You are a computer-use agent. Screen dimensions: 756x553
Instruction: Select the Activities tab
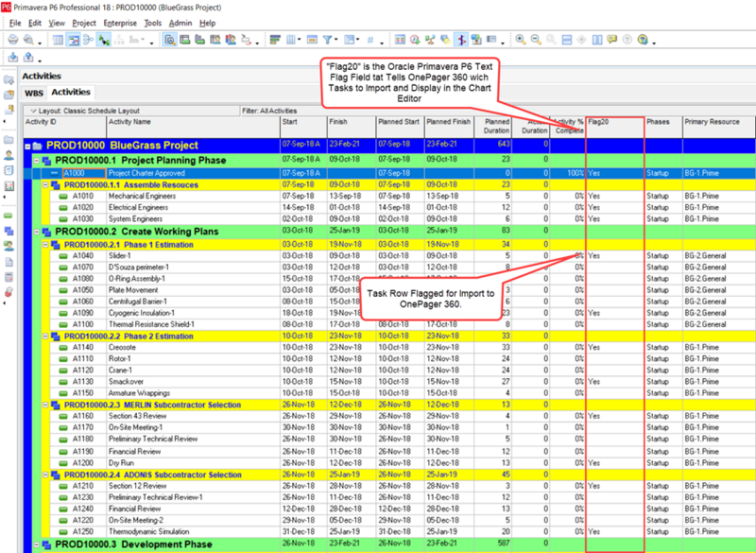[x=71, y=92]
